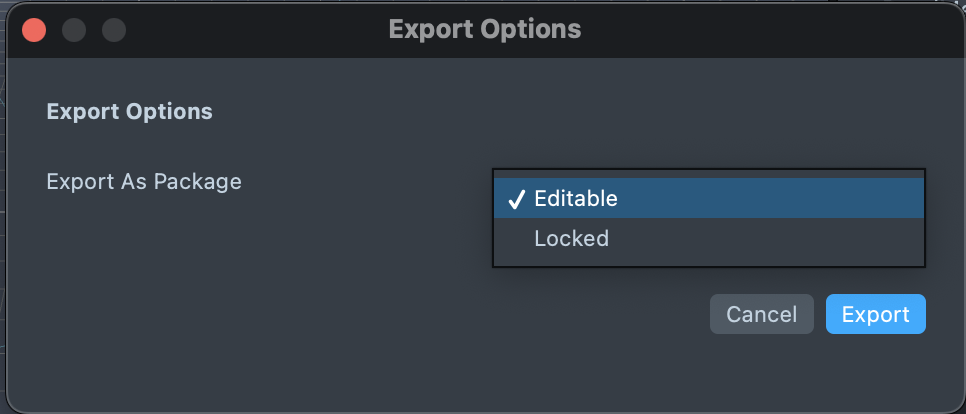This screenshot has width=966, height=414.
Task: Pick the highlighted Editable dropdown entry
Action: (x=576, y=199)
